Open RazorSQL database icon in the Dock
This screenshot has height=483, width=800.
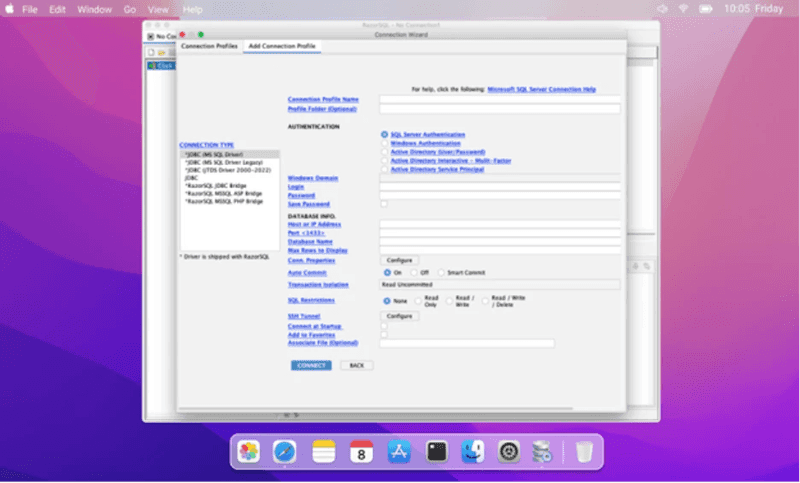tap(541, 452)
